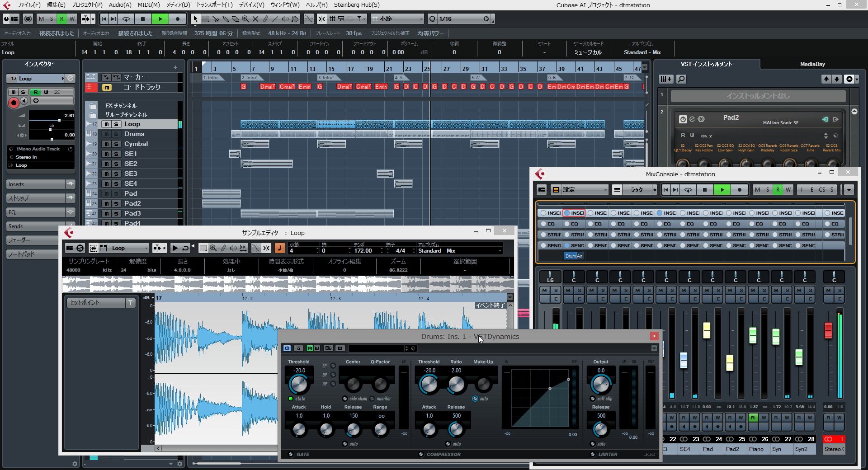Open Audio menu
Viewport: 868px width, 470px height.
pyautogui.click(x=120, y=5)
